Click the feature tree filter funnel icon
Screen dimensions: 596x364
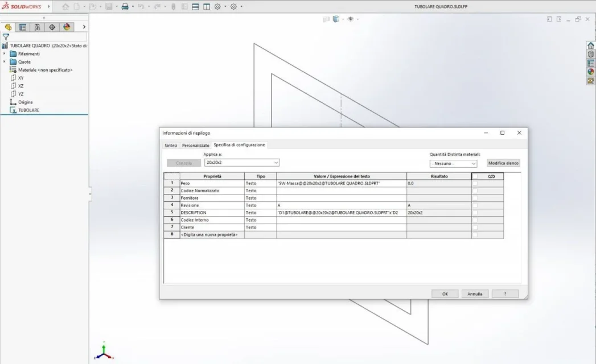pos(6,36)
